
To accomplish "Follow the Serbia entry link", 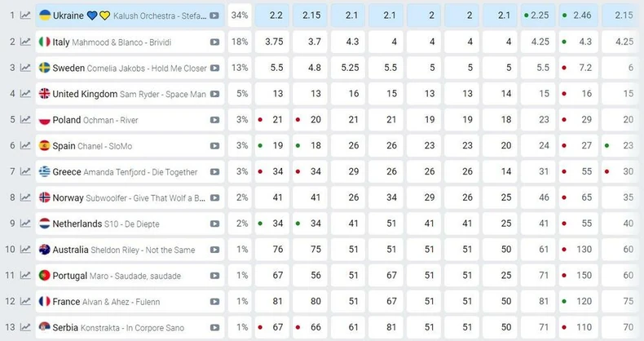I will [66, 328].
